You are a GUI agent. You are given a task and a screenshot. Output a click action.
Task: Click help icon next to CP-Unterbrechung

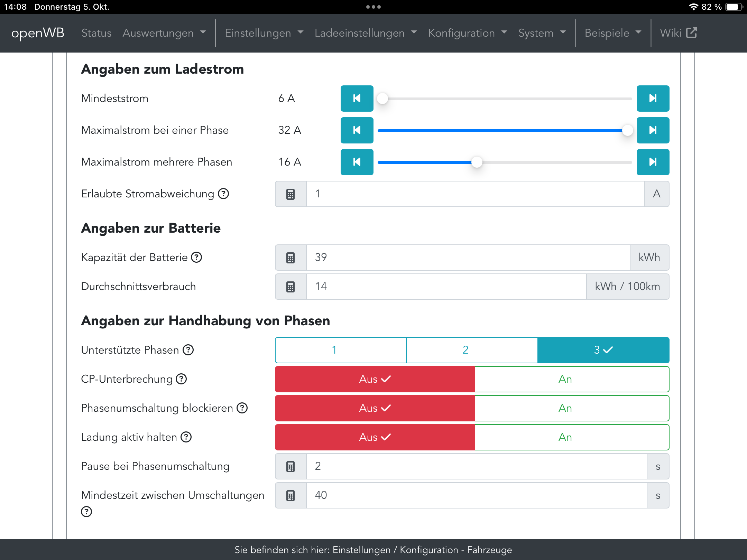[181, 379]
